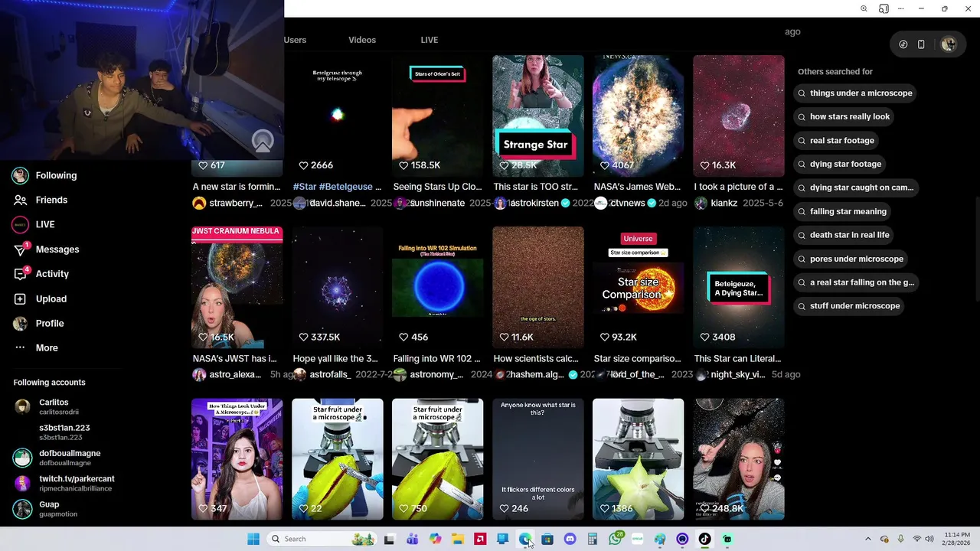Search for 'things under a microscope'
Screen dimensions: 980x551
tap(855, 93)
